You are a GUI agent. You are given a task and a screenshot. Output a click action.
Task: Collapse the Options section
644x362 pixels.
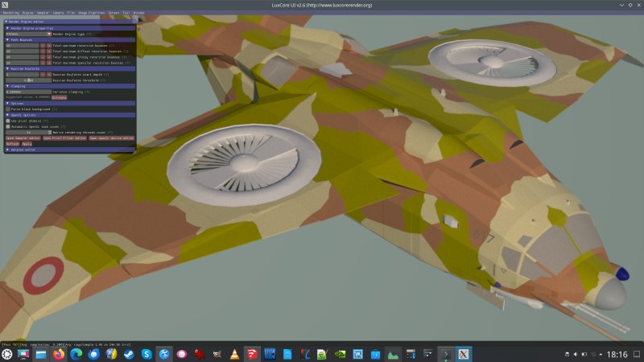[8, 104]
